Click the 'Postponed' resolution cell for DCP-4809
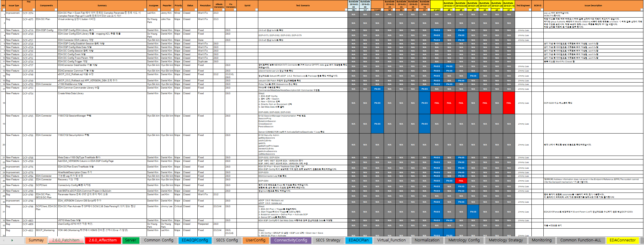The height and width of the screenshot is (245, 644). 205,225
